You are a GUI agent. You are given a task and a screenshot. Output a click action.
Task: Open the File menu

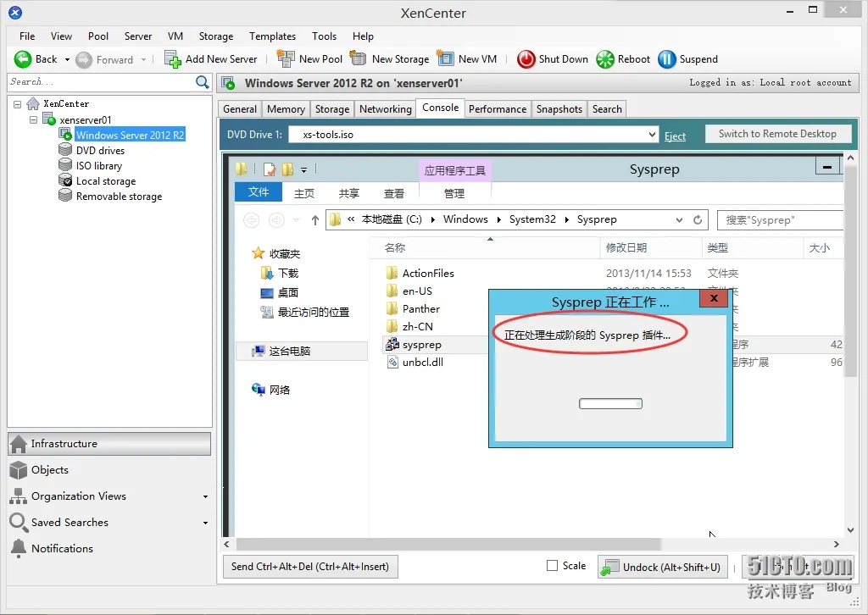[x=27, y=36]
